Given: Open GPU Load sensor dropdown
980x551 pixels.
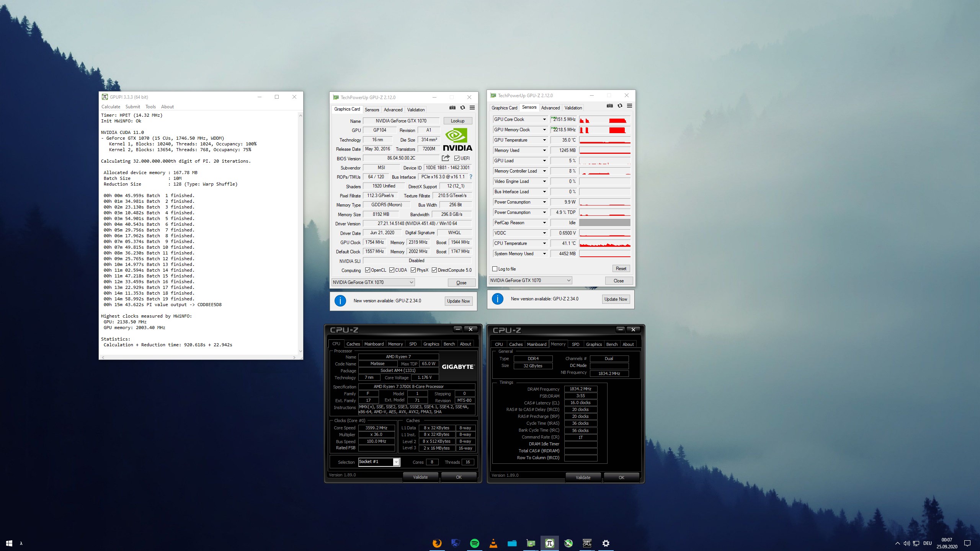Looking at the screenshot, I should coord(544,161).
